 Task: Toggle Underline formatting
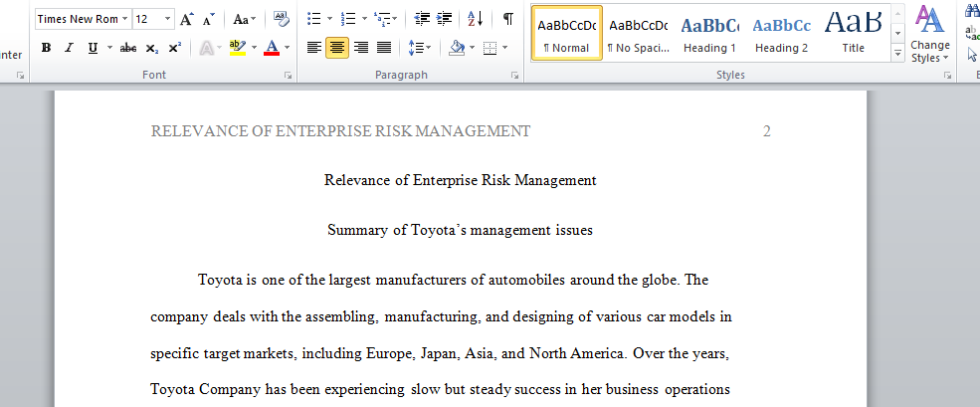click(93, 48)
